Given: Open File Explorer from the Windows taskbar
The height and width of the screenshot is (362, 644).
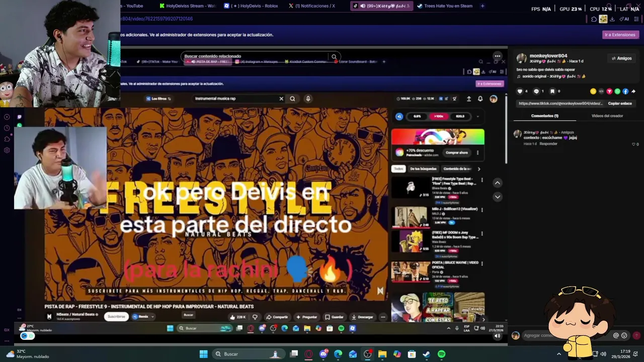Looking at the screenshot, I should 382,354.
